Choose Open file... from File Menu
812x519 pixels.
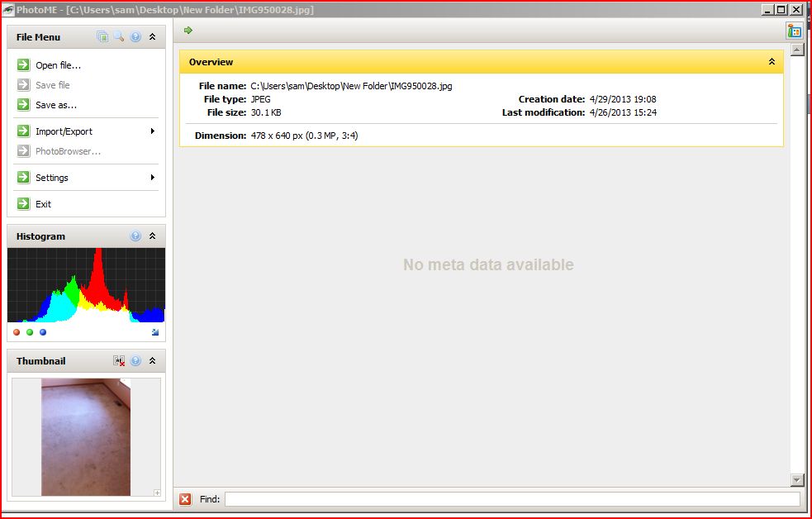[x=58, y=65]
